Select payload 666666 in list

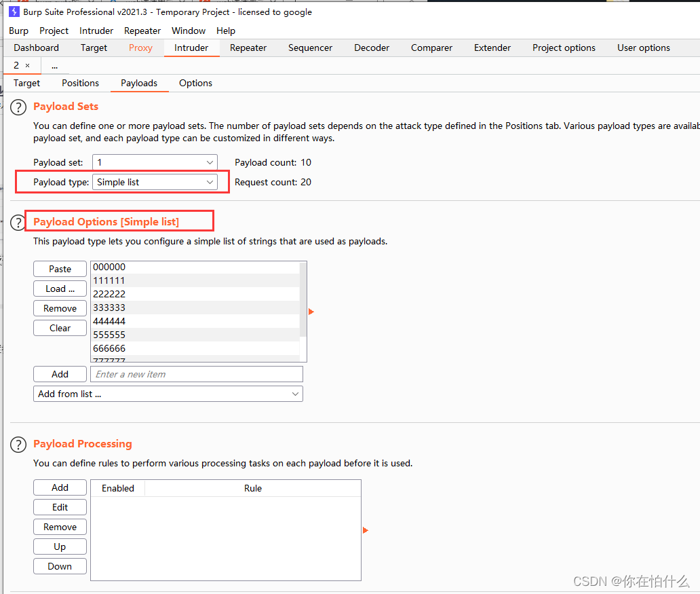click(x=195, y=348)
